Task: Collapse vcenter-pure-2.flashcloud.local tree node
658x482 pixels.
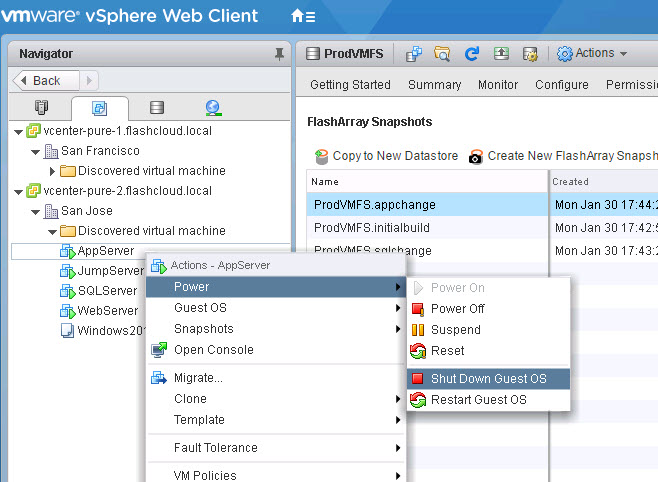Action: 18,192
